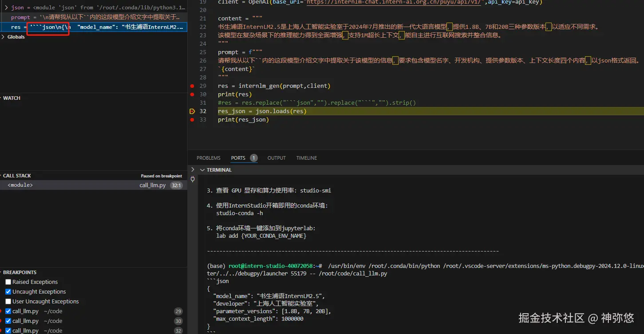Image resolution: width=644 pixels, height=334 pixels.
Task: Collapse the CALL STACK section header
Action: [x=17, y=176]
